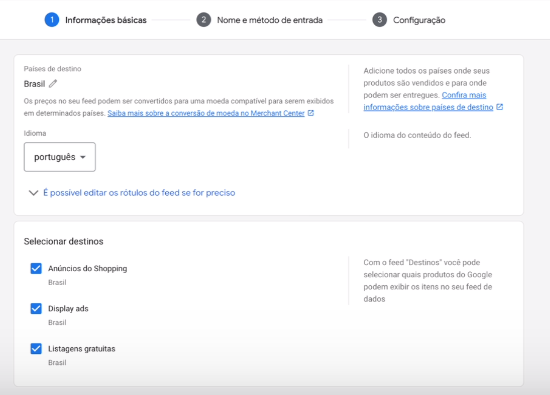Click the Anúncios do Shopping label text

88,268
